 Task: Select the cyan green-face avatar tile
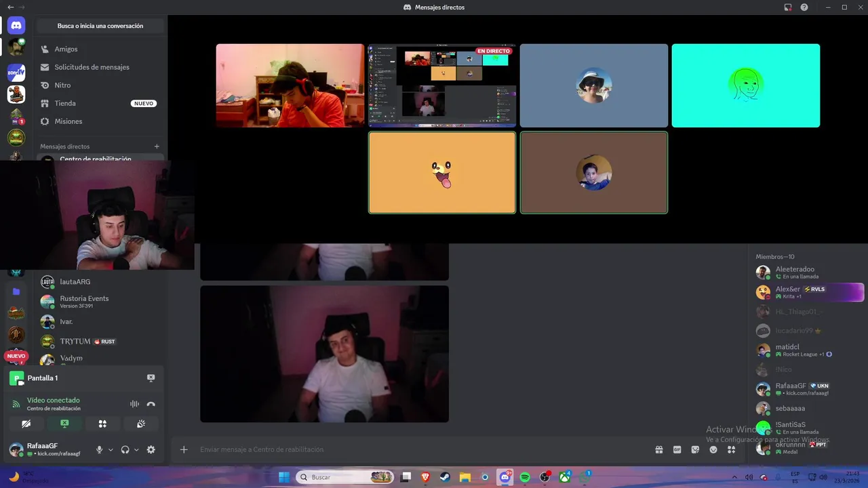coord(746,85)
